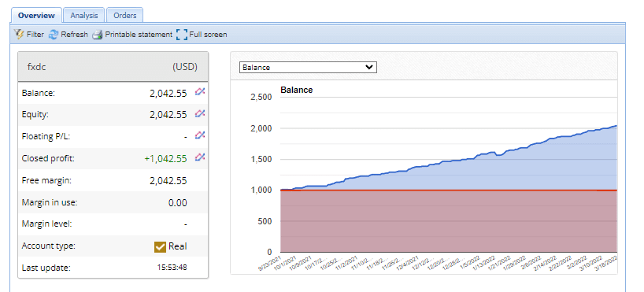
Task: Open the Orders tab
Action: [125, 15]
